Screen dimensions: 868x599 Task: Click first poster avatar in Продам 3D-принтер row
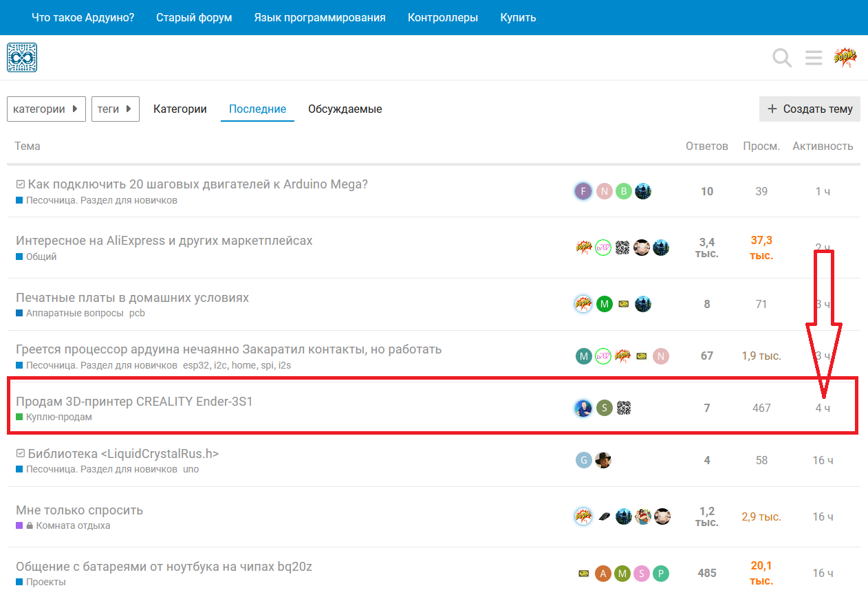tap(583, 409)
